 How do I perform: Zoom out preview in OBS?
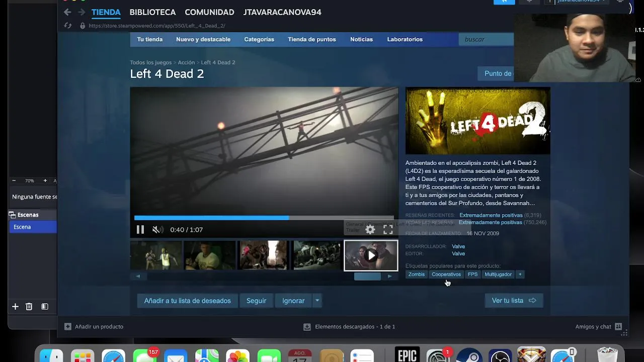[x=14, y=180]
